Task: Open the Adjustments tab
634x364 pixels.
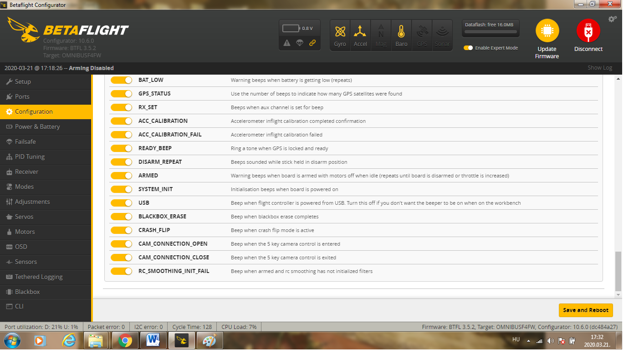Action: [x=46, y=202]
